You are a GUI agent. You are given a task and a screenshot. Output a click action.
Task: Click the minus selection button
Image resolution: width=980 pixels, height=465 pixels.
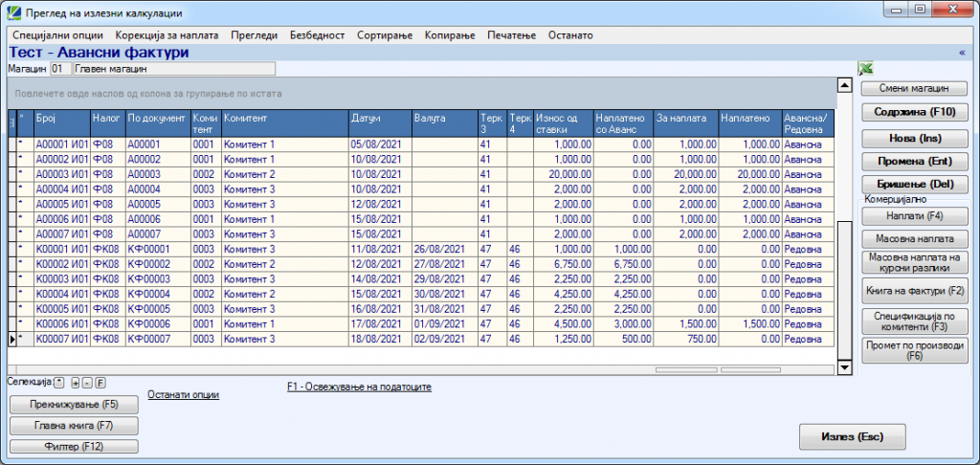(x=86, y=381)
